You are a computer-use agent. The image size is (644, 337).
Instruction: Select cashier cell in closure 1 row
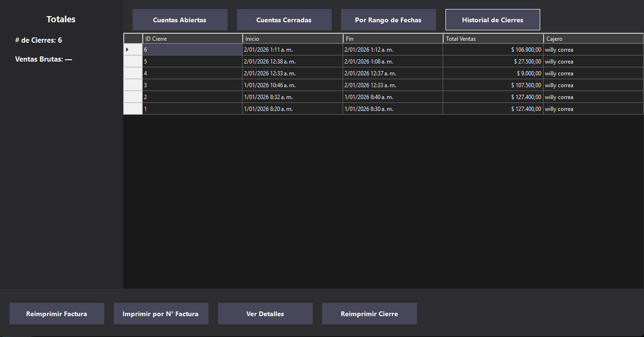tap(592, 109)
